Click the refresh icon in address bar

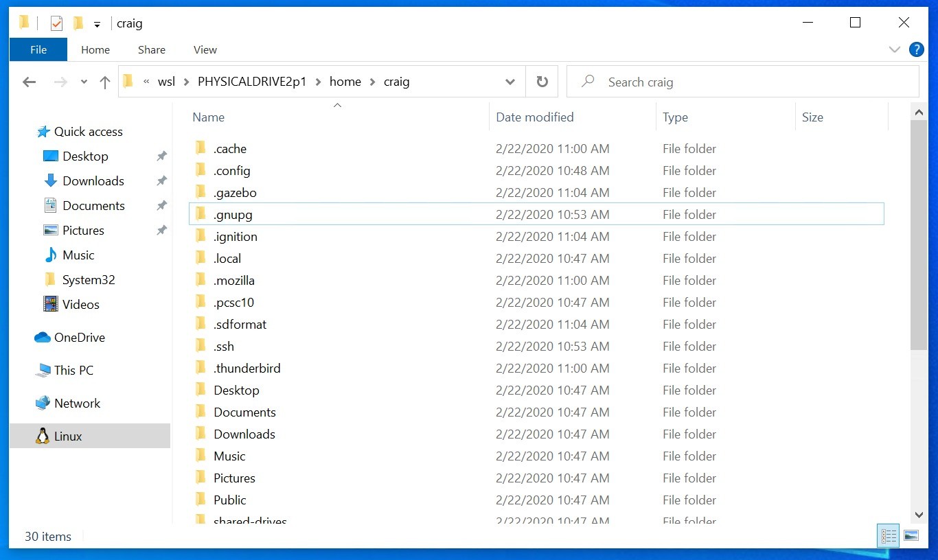[542, 81]
